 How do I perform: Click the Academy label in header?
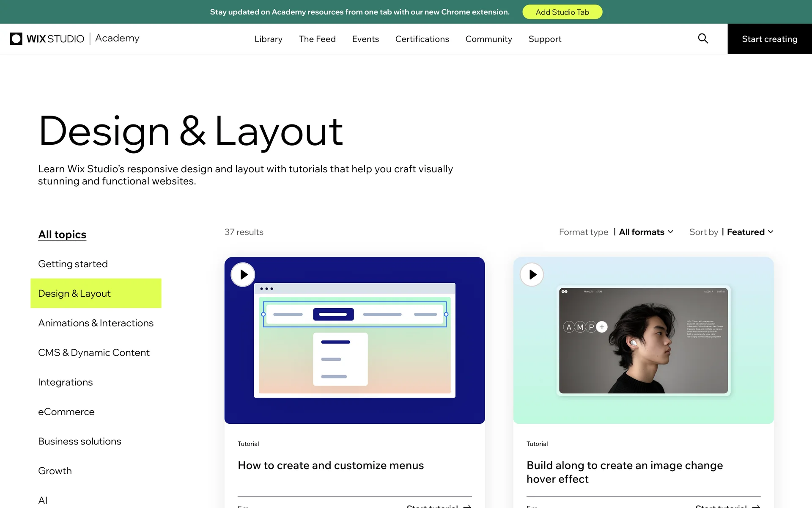[117, 38]
